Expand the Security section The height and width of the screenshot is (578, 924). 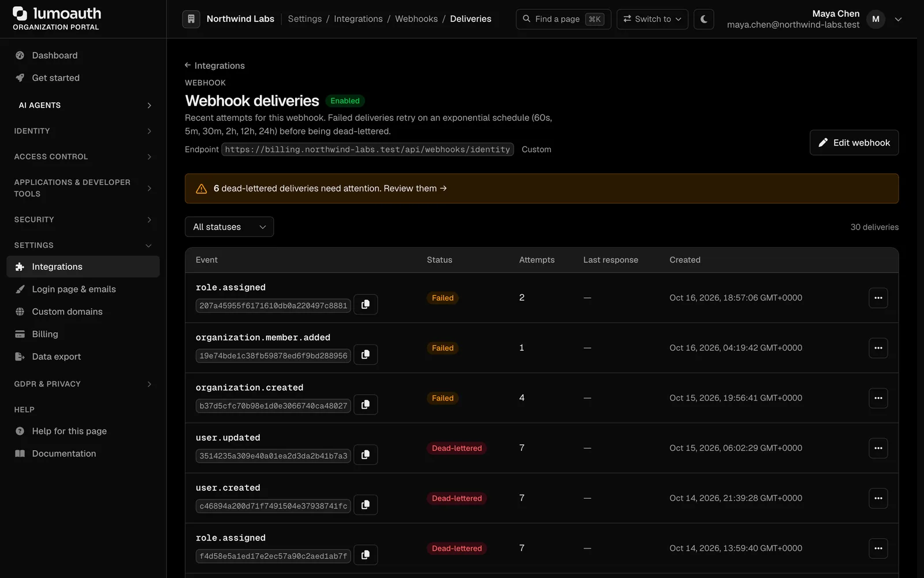click(83, 220)
